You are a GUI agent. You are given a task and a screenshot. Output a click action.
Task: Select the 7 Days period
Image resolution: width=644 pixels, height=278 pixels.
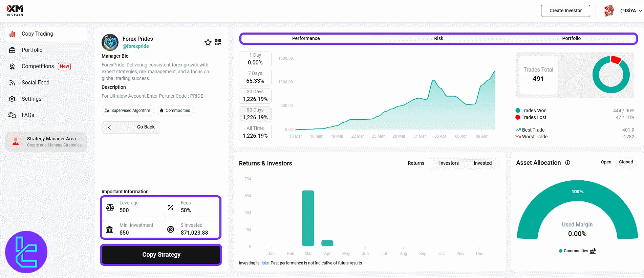point(255,77)
